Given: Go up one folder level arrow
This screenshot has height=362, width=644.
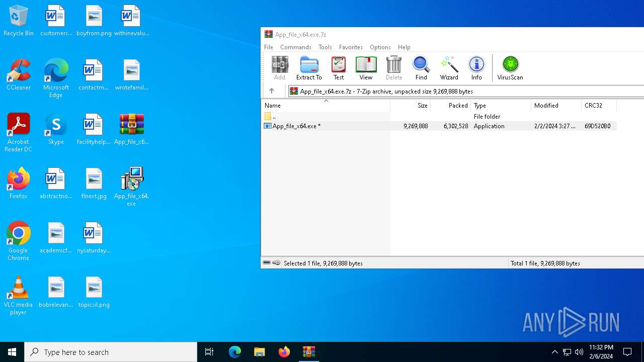Looking at the screenshot, I should [272, 91].
